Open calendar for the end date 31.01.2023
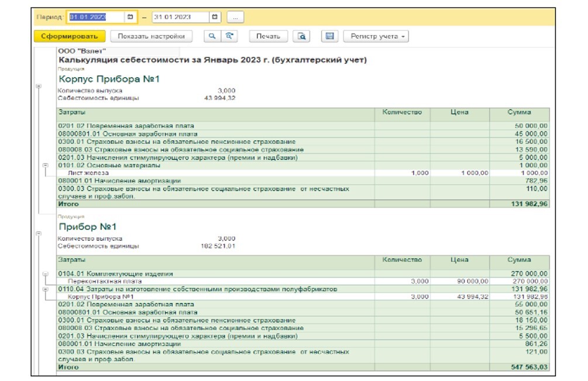This screenshot has width=588, height=381. 215,17
